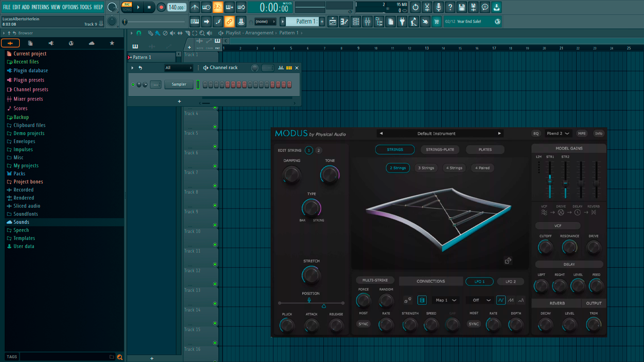The image size is (644, 362).
Task: Select the playlist mute tool
Action: point(172,33)
